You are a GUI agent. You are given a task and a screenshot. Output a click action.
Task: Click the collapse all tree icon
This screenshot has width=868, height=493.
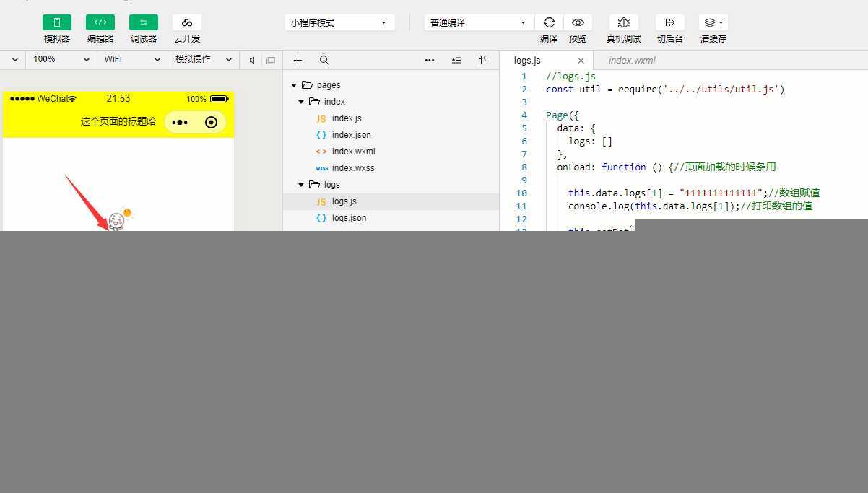click(456, 60)
